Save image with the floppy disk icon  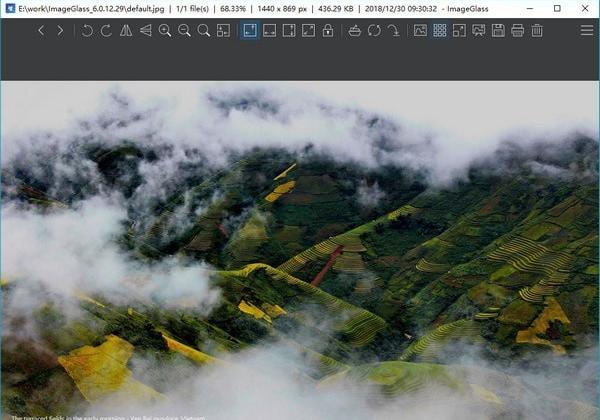tap(498, 31)
